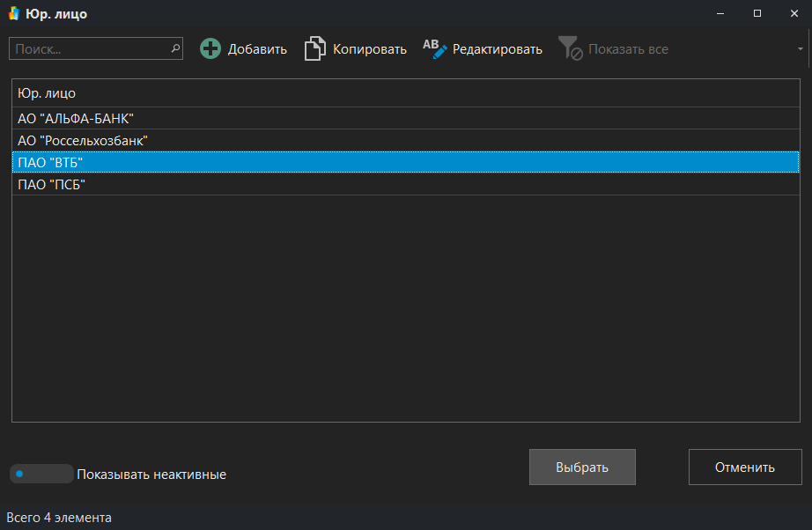Image resolution: width=812 pixels, height=530 pixels.
Task: Click the green plus Add icon
Action: pos(210,49)
